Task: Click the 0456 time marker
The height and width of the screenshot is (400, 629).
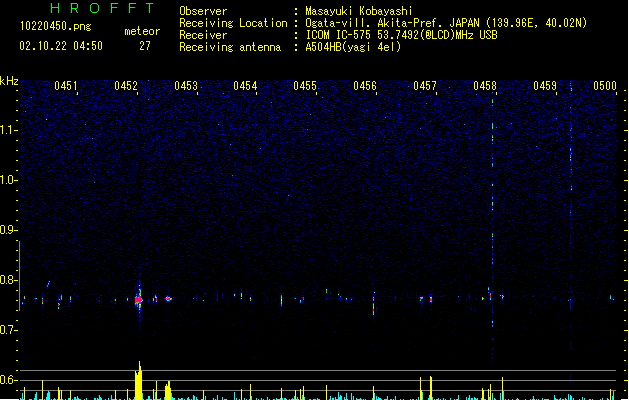Action: click(x=365, y=86)
